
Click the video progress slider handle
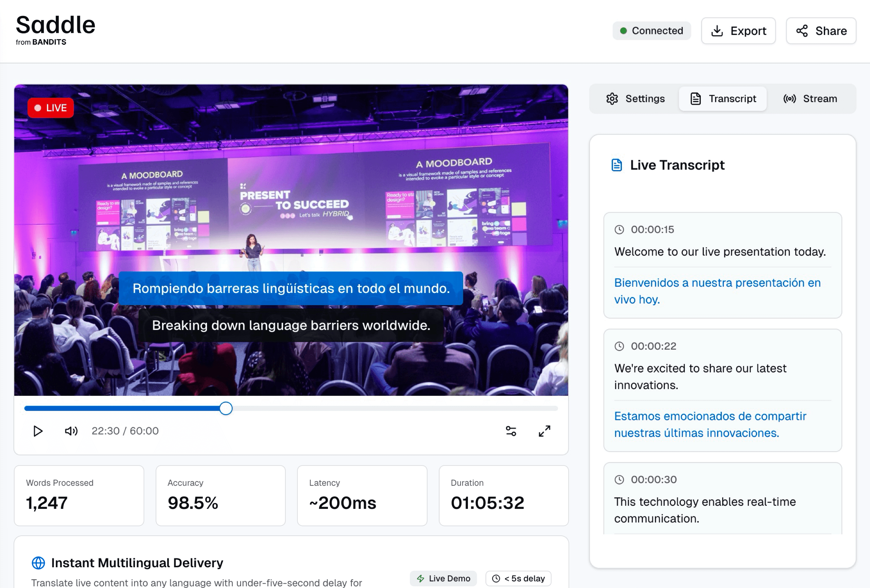point(226,408)
